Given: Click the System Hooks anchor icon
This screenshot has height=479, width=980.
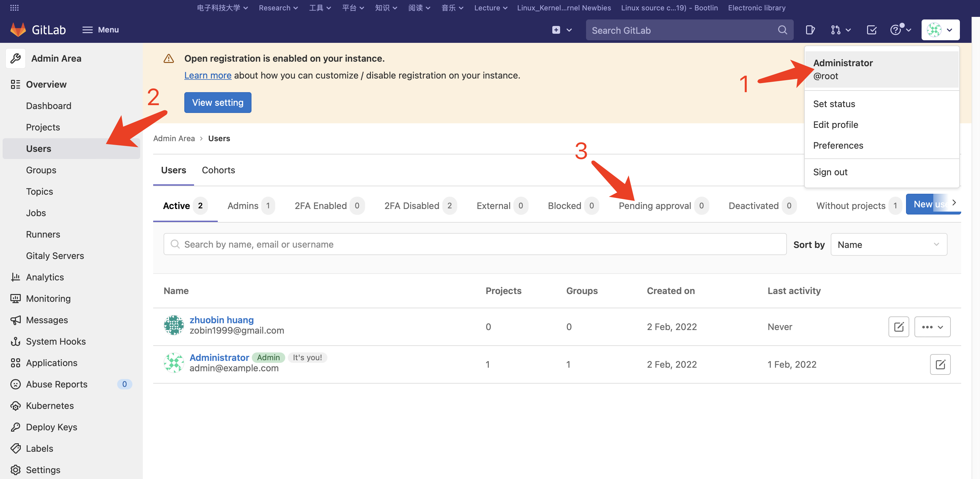Looking at the screenshot, I should [15, 341].
